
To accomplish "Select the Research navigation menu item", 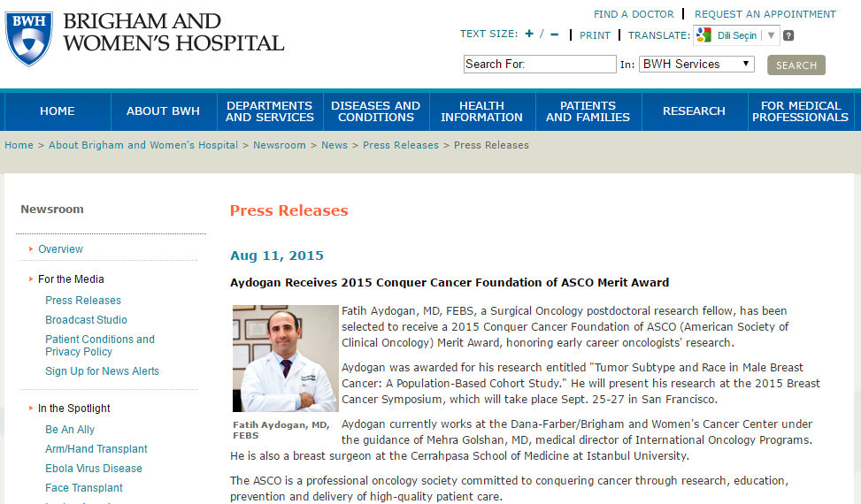I will click(694, 111).
